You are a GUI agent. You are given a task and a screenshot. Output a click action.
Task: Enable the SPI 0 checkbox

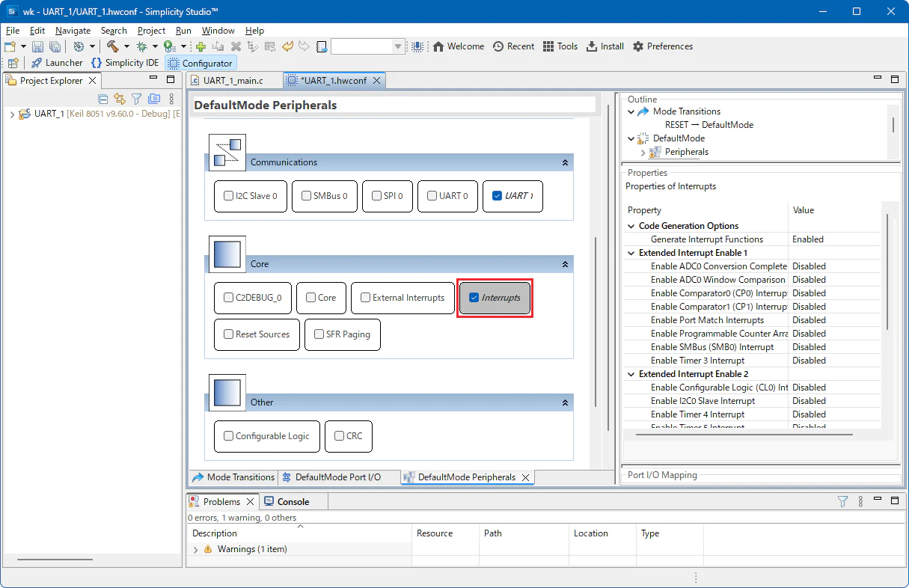(376, 196)
